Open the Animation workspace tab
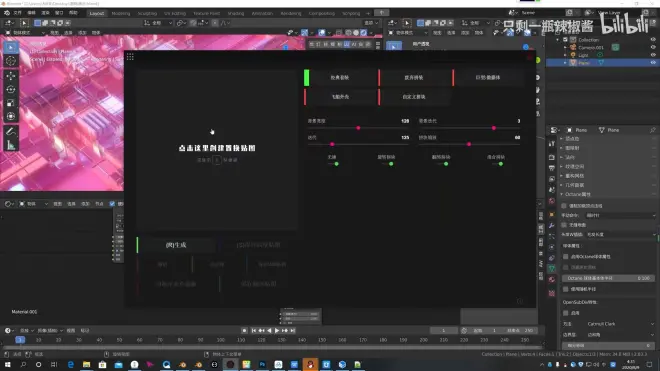Viewport: 660px width, 371px height. (262, 13)
